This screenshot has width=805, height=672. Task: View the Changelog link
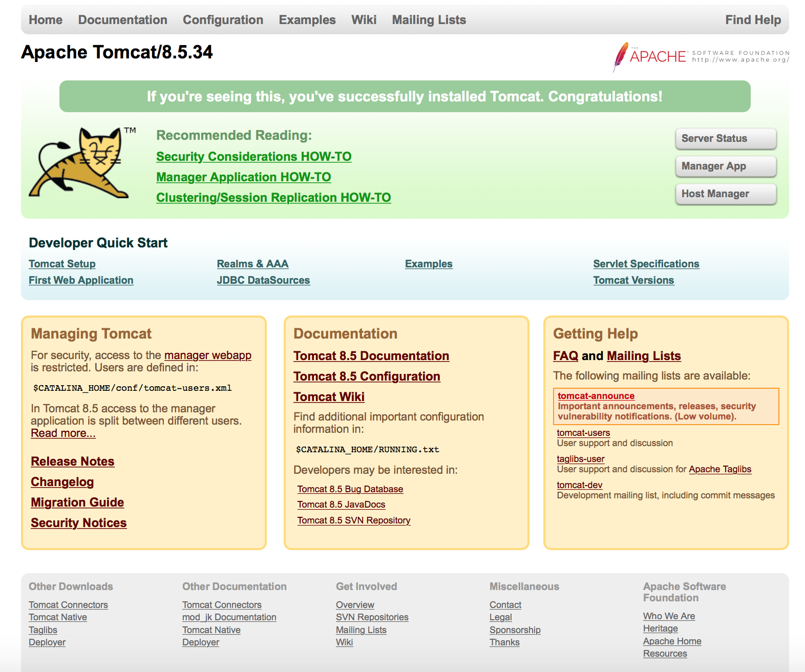click(62, 482)
